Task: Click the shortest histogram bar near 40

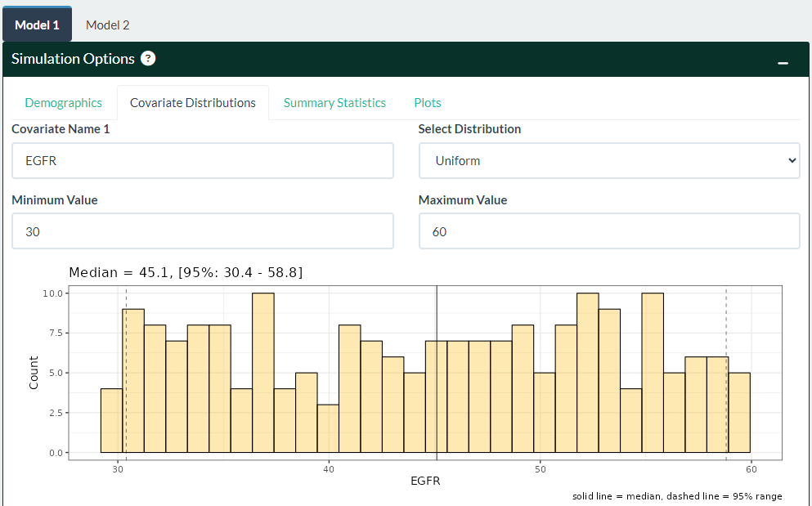Action: 328,429
